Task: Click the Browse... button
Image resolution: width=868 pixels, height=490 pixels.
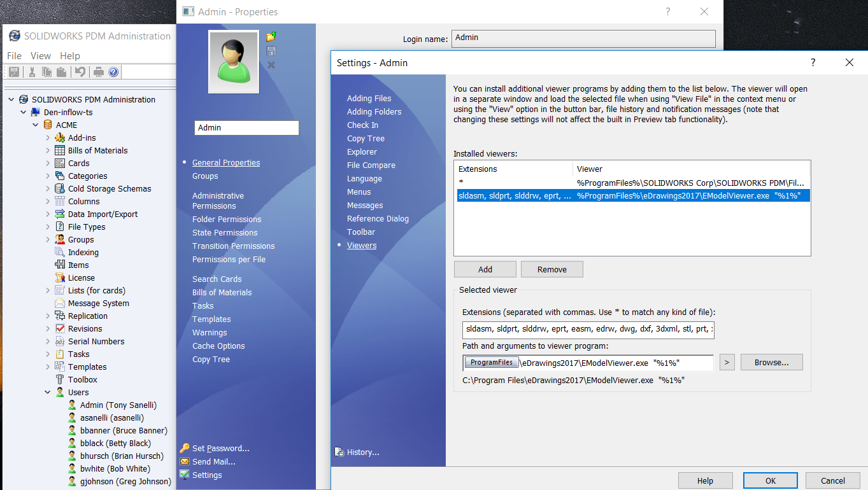Action: [x=771, y=363]
